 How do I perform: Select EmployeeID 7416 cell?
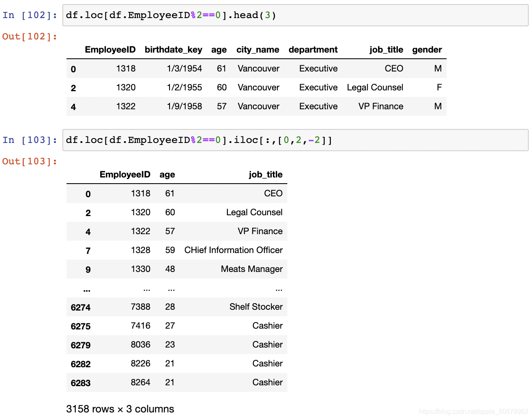coord(140,326)
